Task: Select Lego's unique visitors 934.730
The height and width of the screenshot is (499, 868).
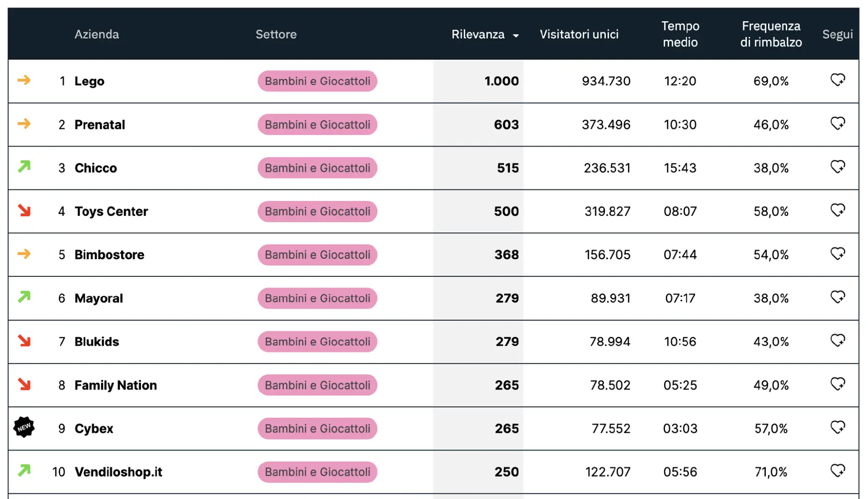Action: [x=606, y=81]
